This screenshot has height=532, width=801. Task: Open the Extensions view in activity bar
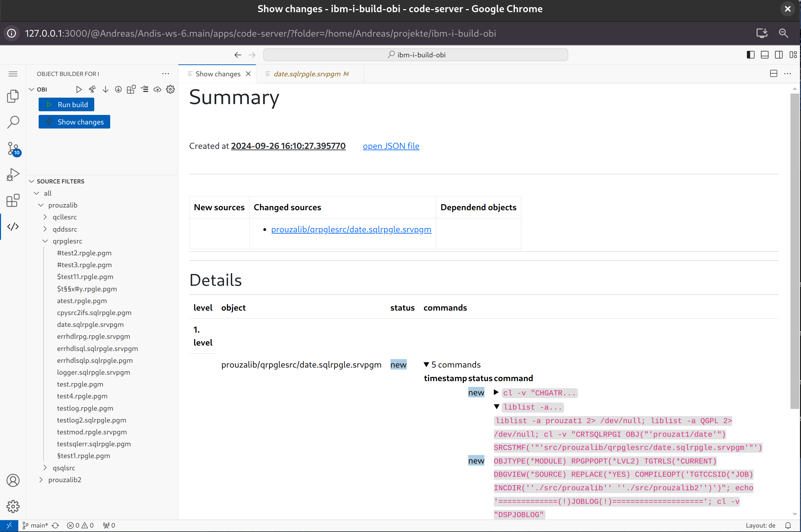(13, 200)
